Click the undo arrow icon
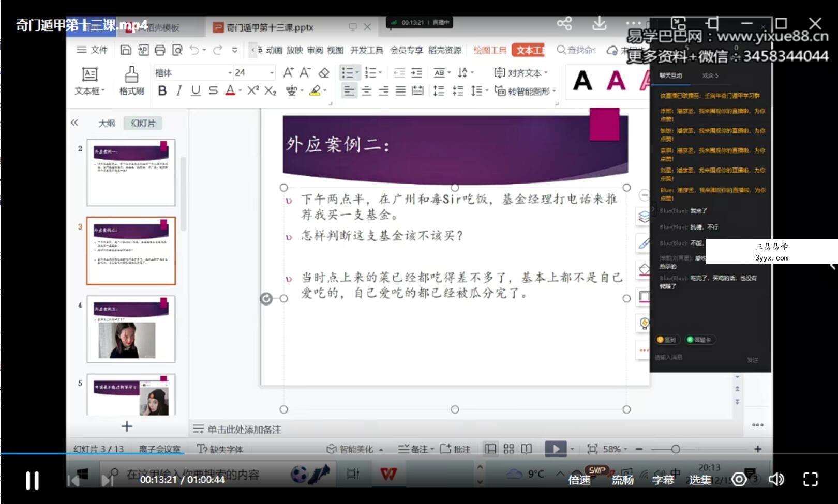Screen dimensions: 838x504 point(194,50)
